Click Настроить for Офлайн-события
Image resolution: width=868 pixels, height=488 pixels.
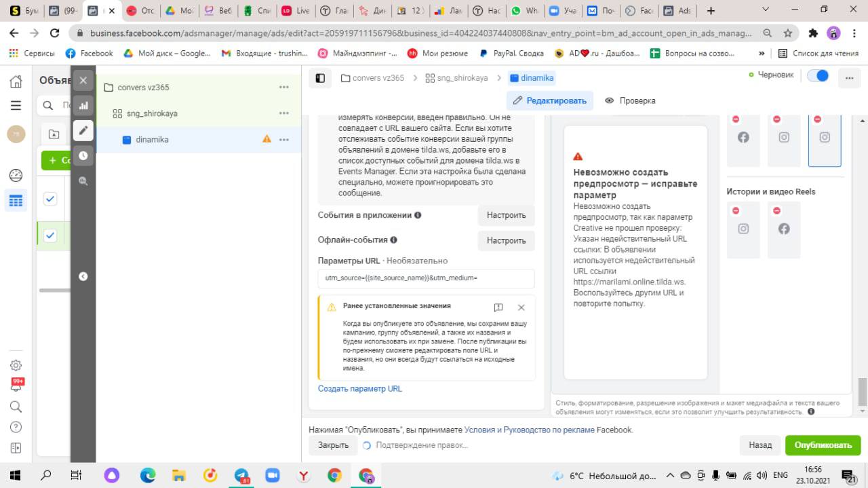[506, 240]
